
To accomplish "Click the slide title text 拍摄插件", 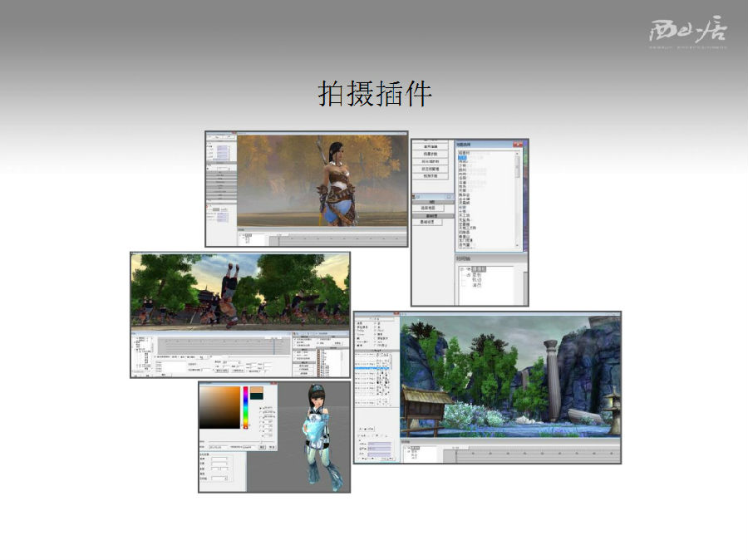I will [x=375, y=94].
